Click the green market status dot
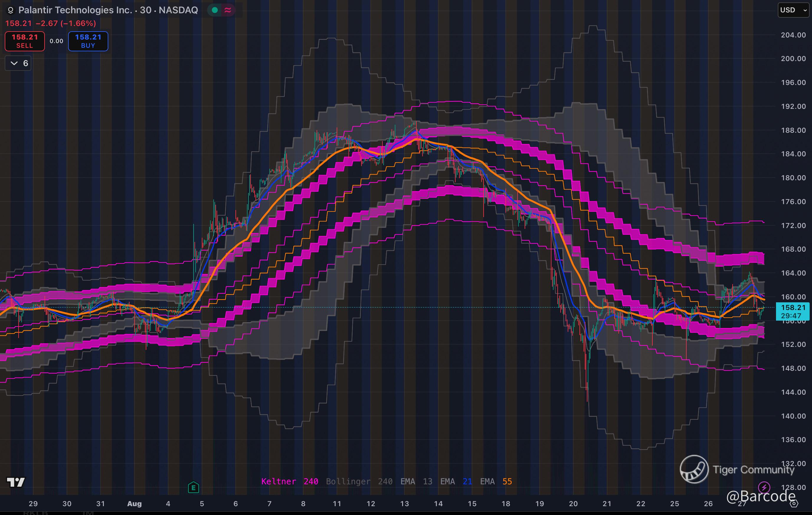The height and width of the screenshot is (515, 812). tap(215, 10)
